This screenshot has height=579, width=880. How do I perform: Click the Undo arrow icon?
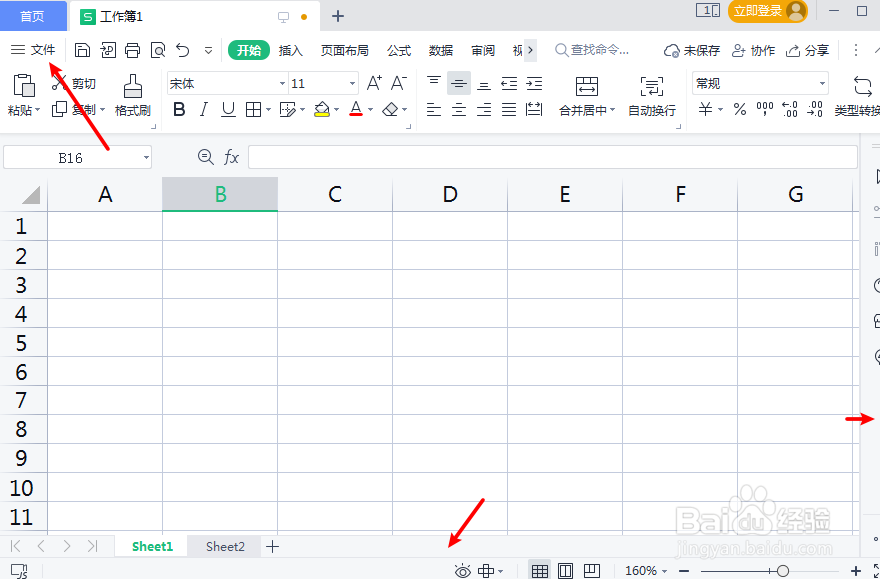pos(183,50)
